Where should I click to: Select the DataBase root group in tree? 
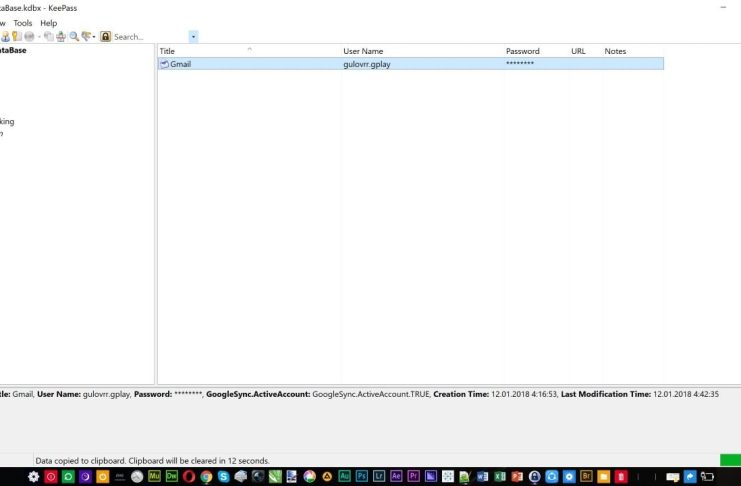pyautogui.click(x=13, y=50)
